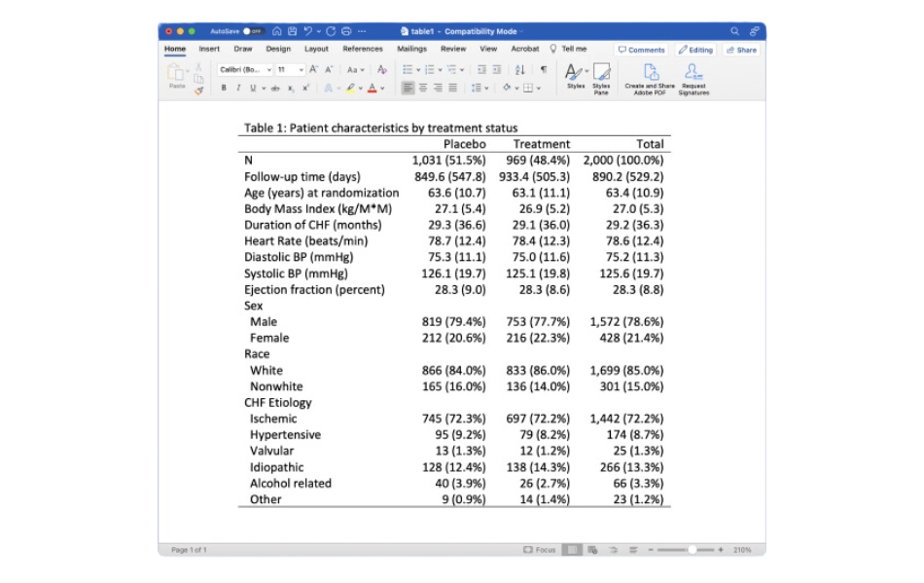
Task: Toggle italic formatting
Action: click(237, 88)
